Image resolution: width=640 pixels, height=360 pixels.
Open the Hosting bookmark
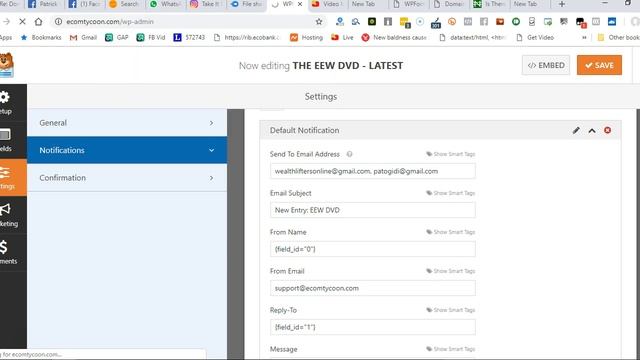[307, 38]
